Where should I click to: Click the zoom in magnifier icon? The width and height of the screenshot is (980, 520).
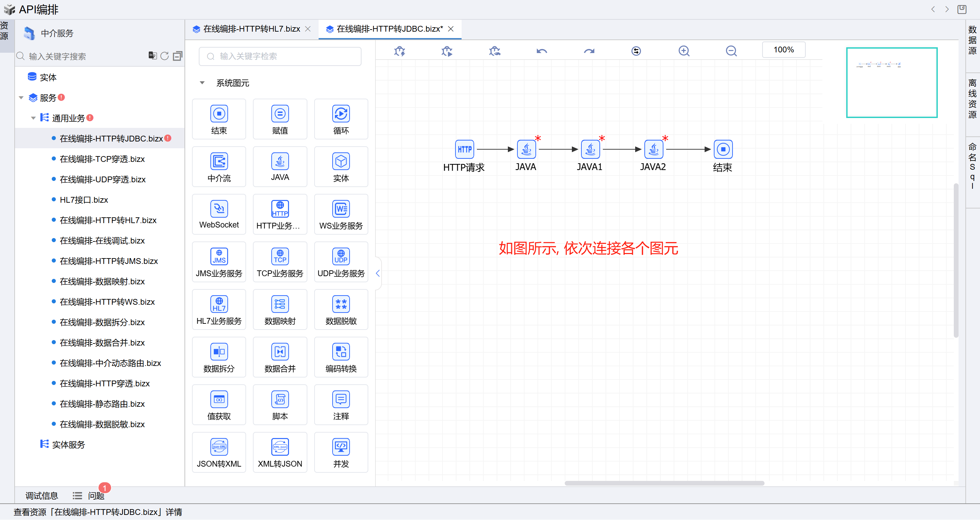684,51
